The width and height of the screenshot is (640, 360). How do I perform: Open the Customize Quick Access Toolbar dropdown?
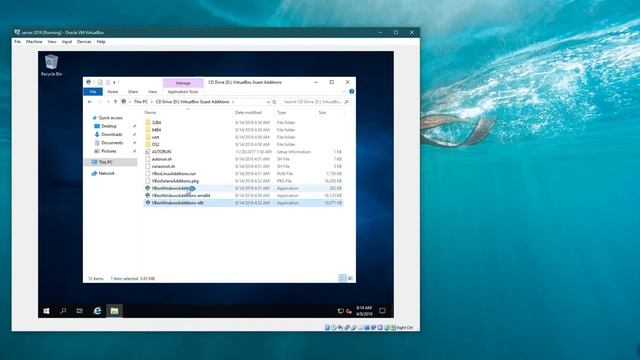click(x=114, y=82)
